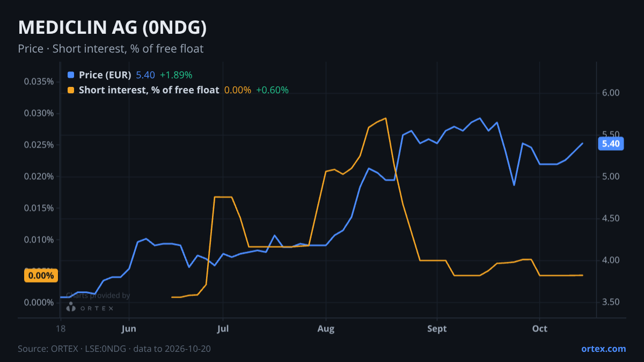
Task: Click the Jun x-axis label
Action: pos(129,329)
